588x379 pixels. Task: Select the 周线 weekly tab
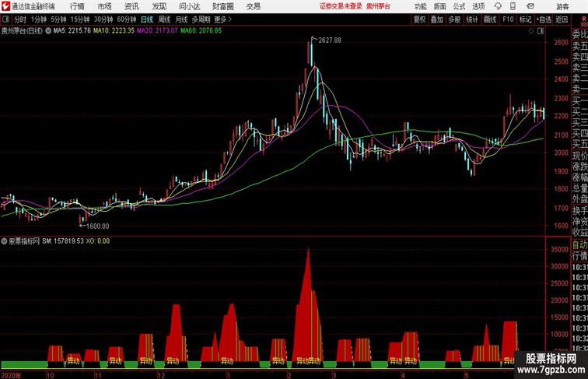[164, 19]
